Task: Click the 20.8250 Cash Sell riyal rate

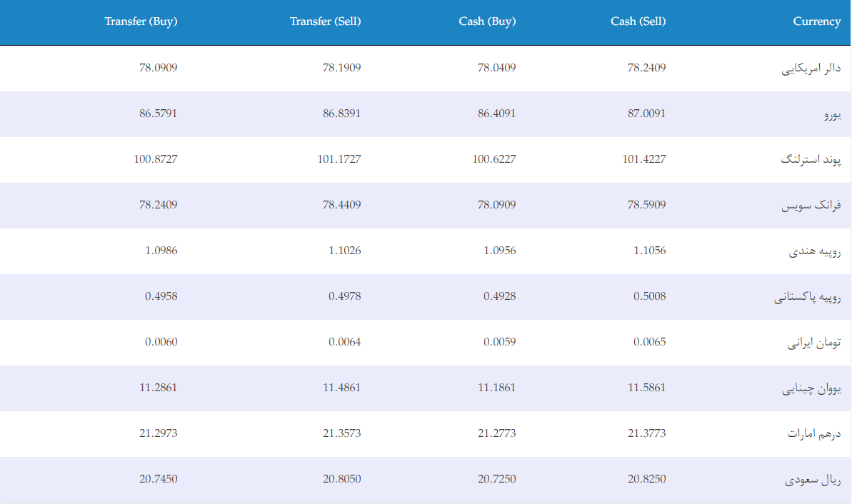Action: (x=646, y=478)
